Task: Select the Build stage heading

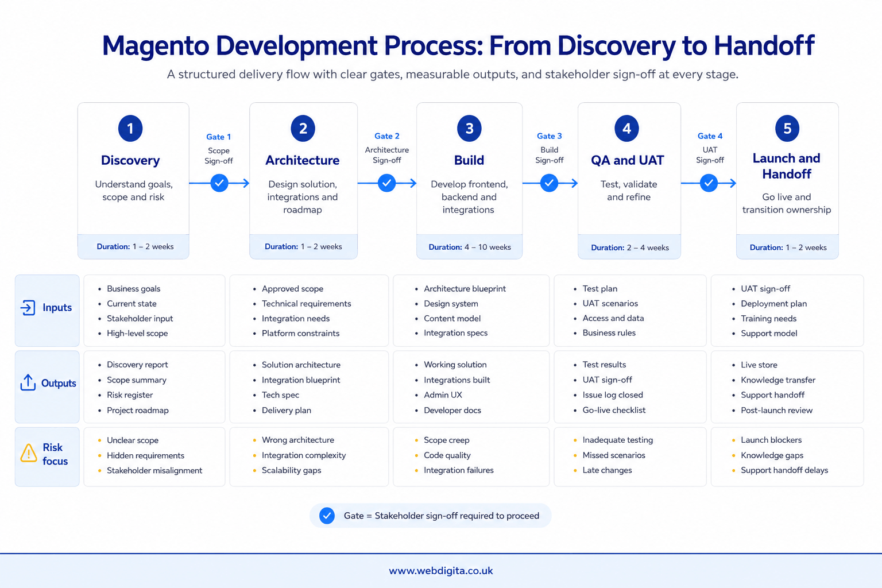Action: (469, 160)
